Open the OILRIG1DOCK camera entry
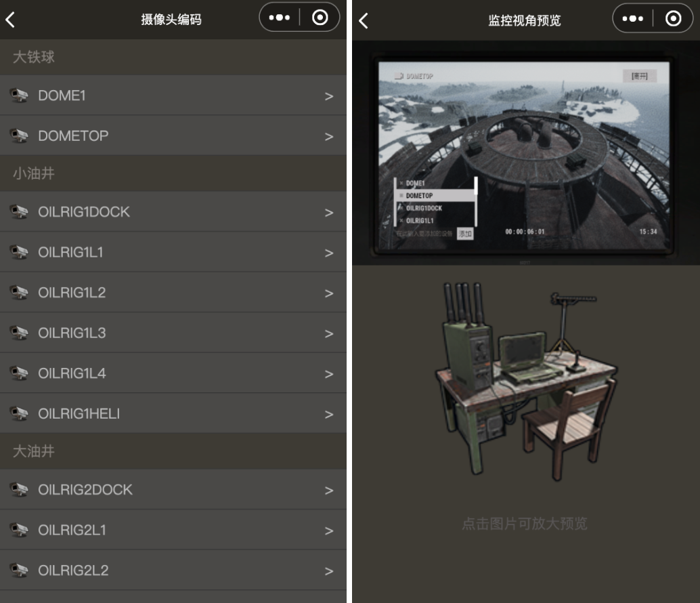 (x=173, y=211)
